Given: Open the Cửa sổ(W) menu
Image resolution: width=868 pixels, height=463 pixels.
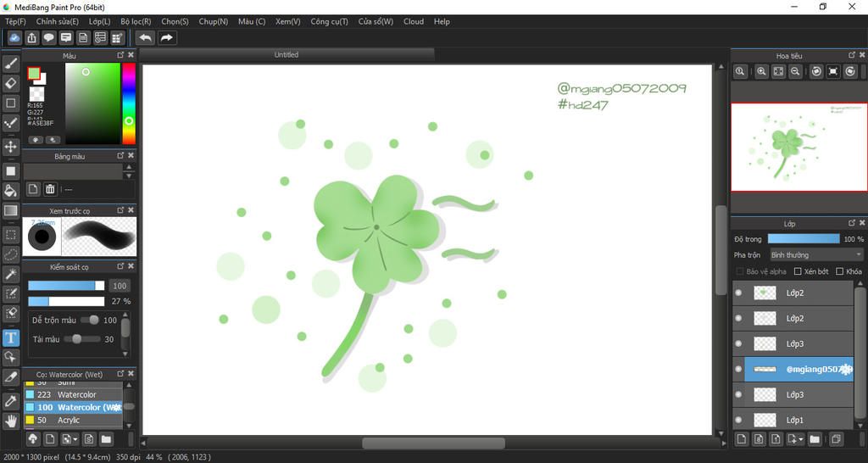Looking at the screenshot, I should [376, 21].
